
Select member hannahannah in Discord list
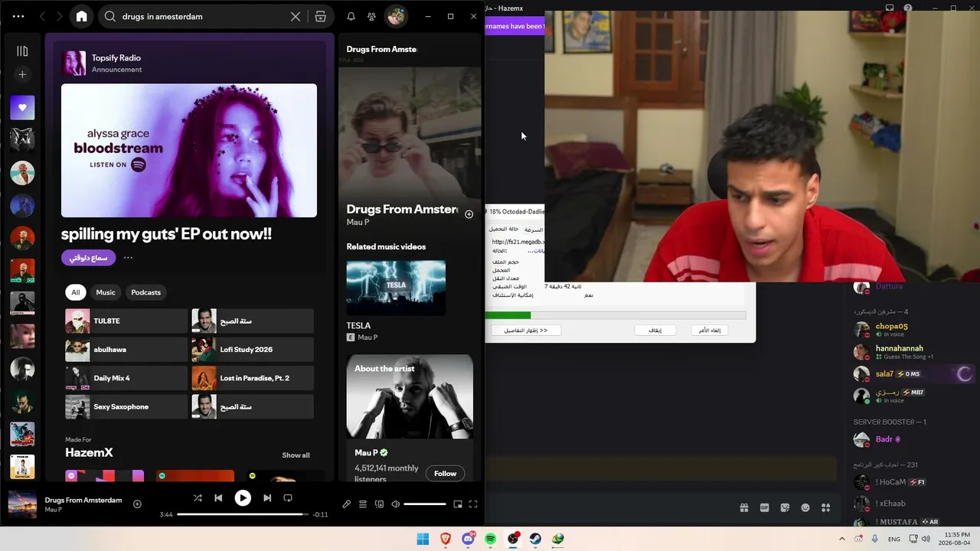[x=913, y=352]
